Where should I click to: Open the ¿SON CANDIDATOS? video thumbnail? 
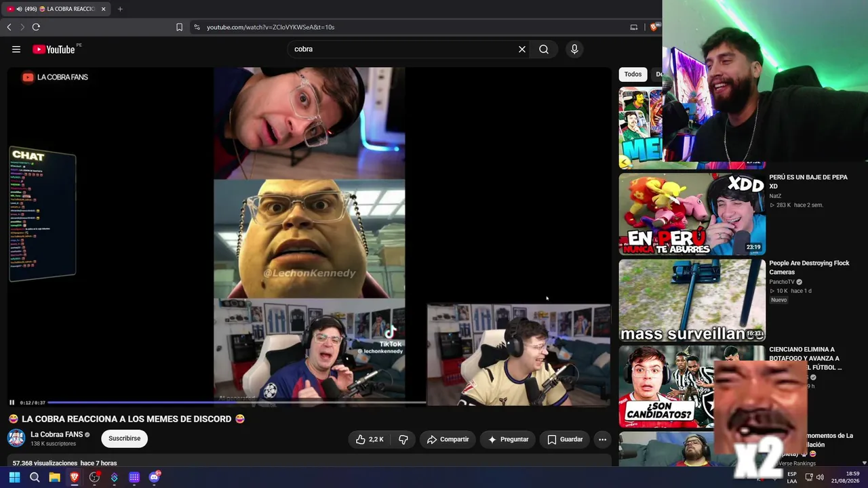(x=666, y=386)
